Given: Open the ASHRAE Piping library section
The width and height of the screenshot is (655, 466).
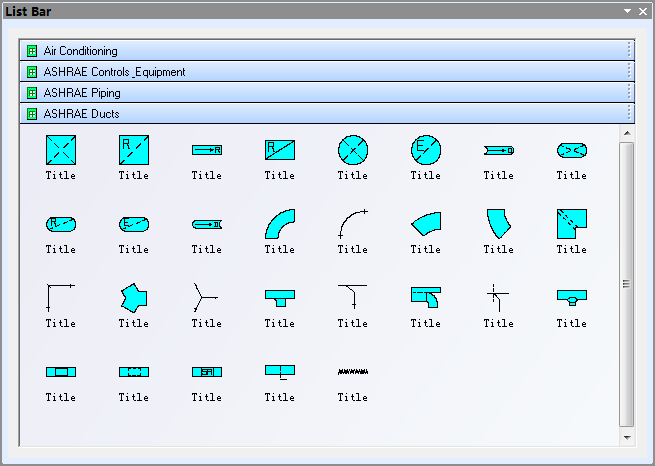Looking at the screenshot, I should [82, 93].
